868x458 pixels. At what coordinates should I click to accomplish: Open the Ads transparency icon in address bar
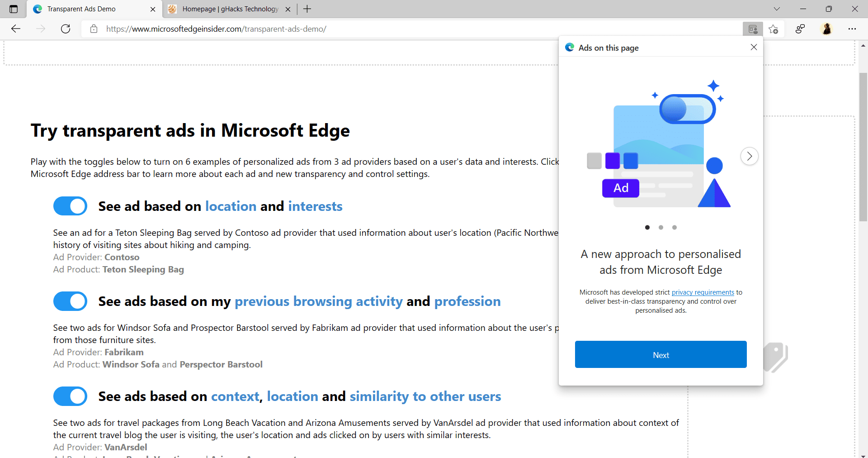tap(753, 29)
